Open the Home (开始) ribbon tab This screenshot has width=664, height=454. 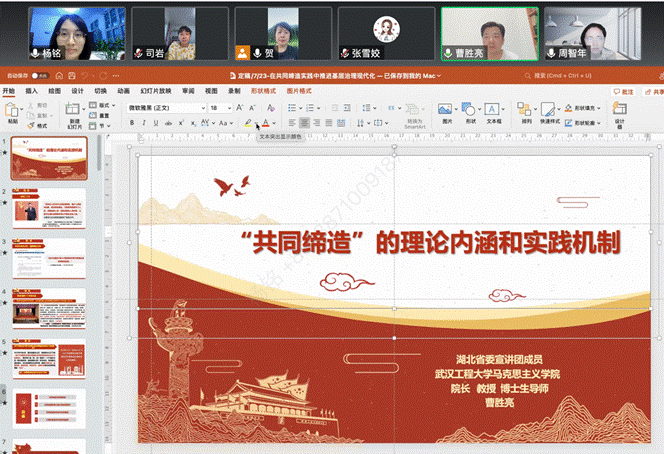(8, 91)
